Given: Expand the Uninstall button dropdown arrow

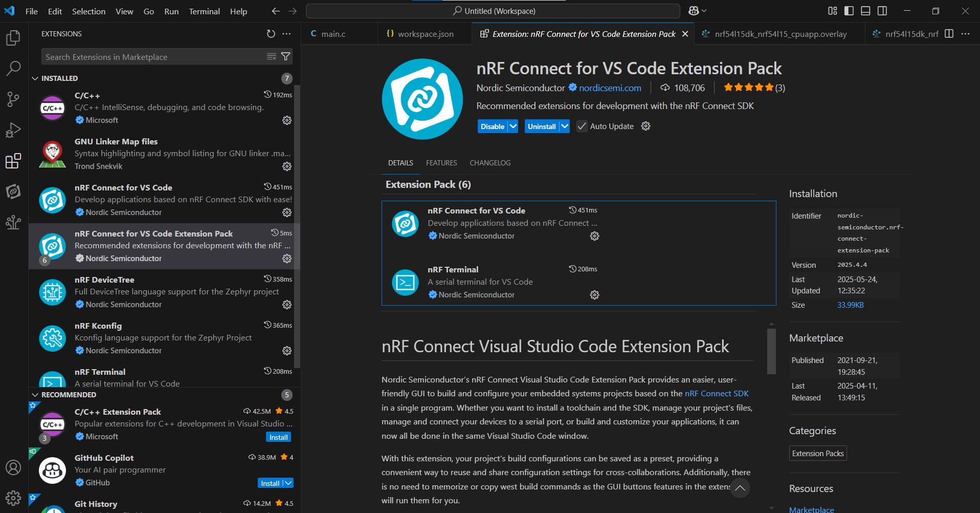Looking at the screenshot, I should coord(564,126).
